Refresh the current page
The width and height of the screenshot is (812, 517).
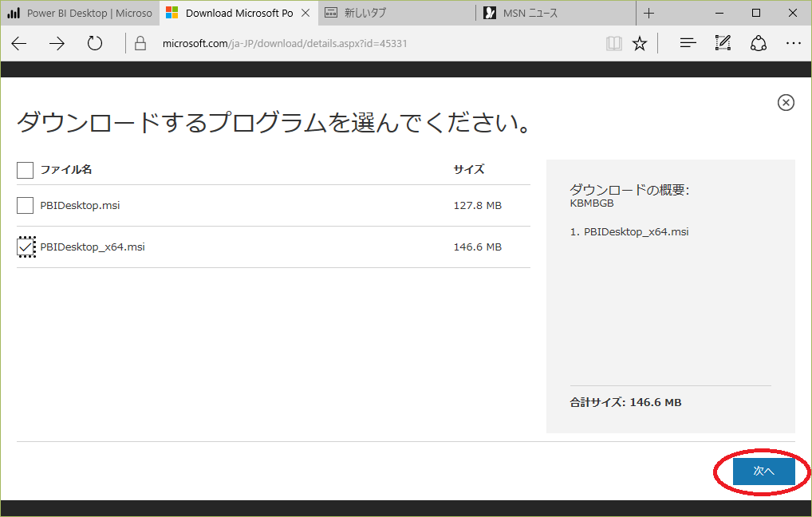95,44
